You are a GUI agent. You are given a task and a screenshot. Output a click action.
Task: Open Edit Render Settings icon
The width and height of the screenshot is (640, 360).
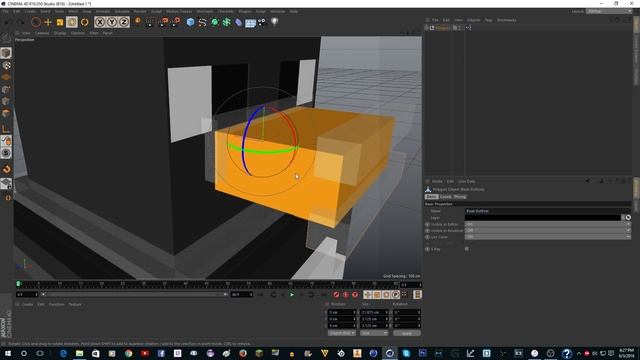(176, 22)
